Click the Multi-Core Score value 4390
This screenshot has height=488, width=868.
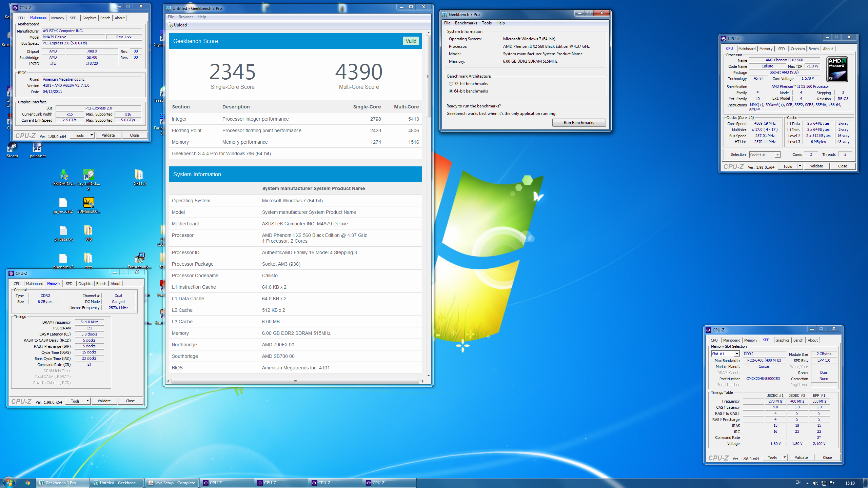click(x=359, y=72)
